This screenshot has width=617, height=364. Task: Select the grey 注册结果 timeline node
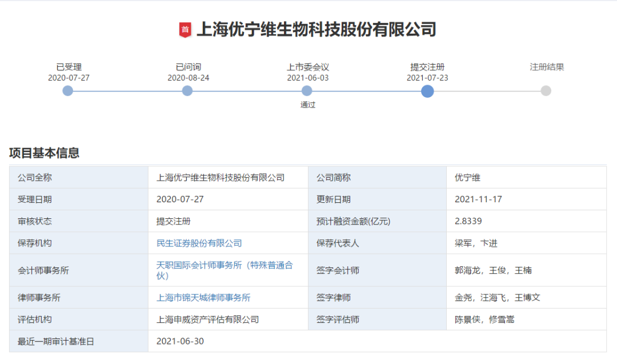[546, 91]
